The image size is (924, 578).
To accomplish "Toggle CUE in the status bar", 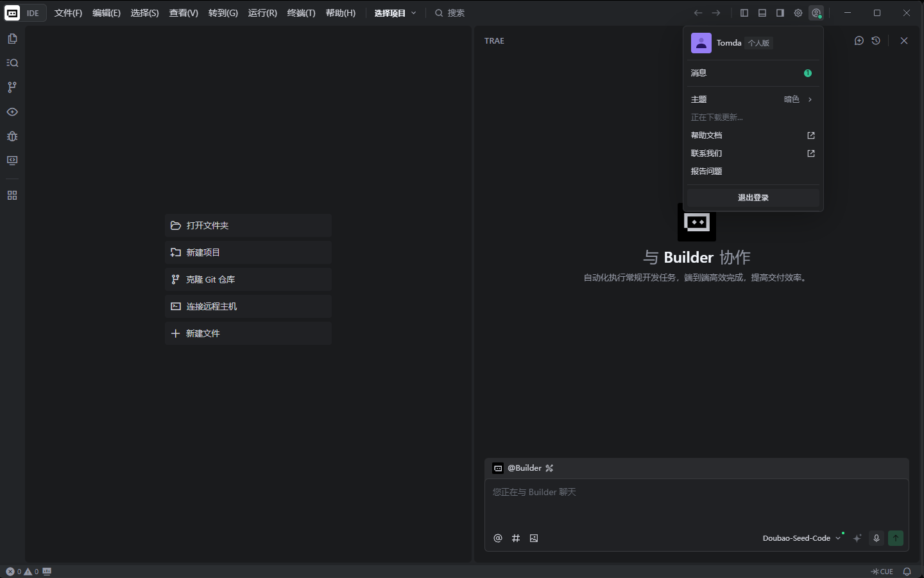I will click(882, 572).
